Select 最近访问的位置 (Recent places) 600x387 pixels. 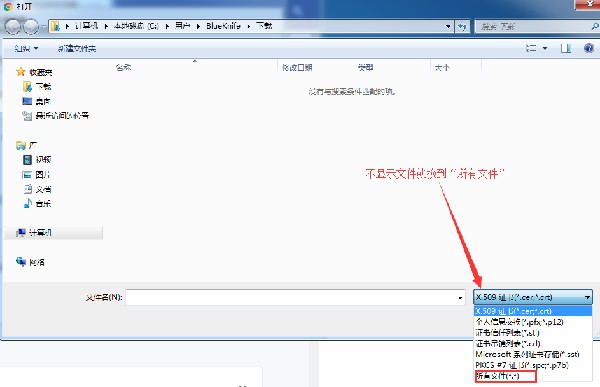click(x=62, y=115)
